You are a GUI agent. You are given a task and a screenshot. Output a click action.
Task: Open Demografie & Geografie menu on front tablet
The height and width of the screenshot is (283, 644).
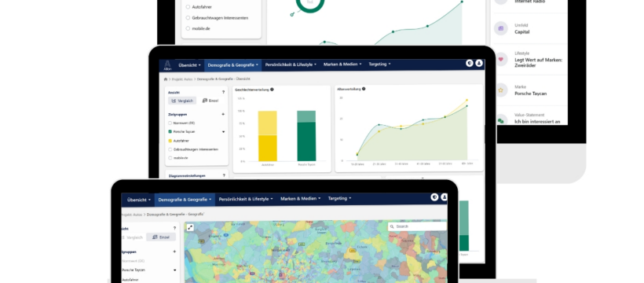pyautogui.click(x=185, y=200)
